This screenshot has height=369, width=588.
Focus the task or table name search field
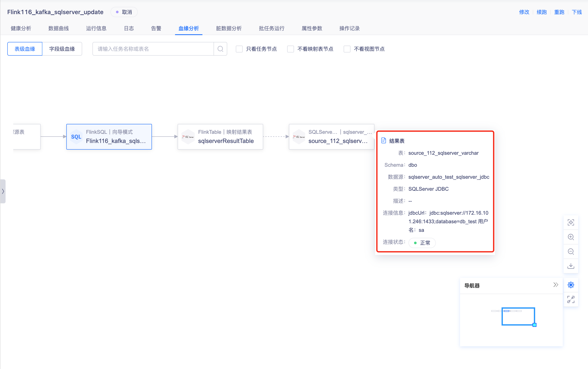[153, 49]
